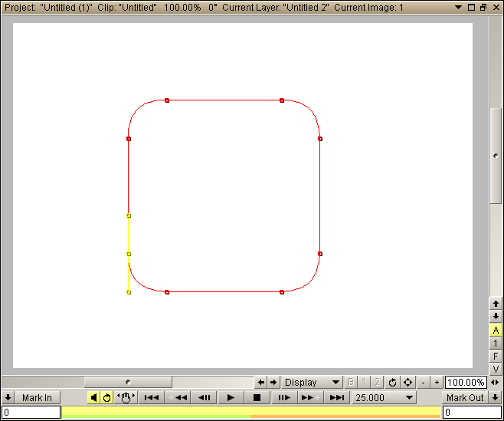504x421 pixels.
Task: Toggle the 1 button on right edge
Action: pyautogui.click(x=496, y=343)
